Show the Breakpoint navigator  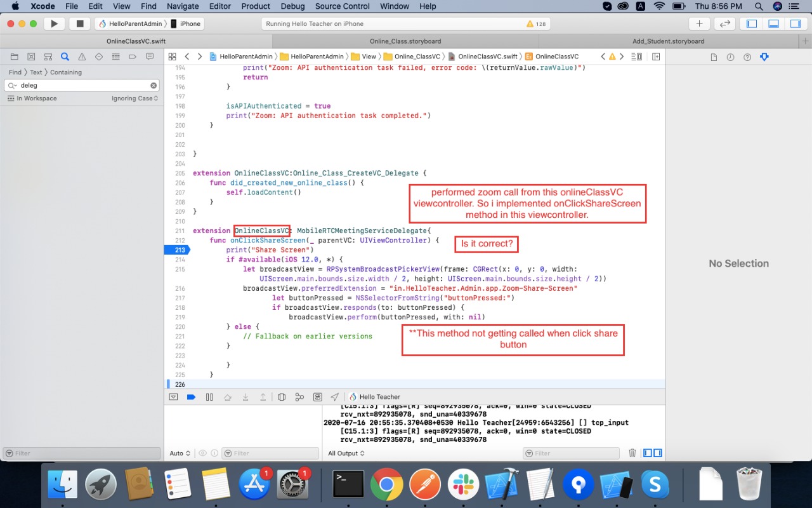133,57
